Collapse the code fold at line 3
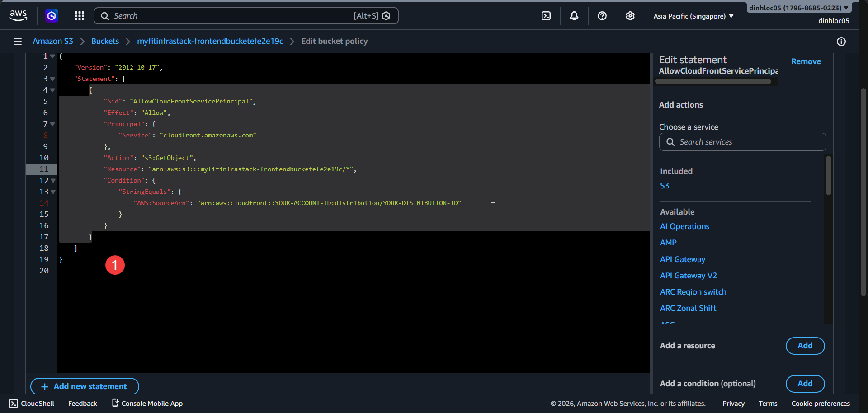This screenshot has width=868, height=413. coord(53,79)
